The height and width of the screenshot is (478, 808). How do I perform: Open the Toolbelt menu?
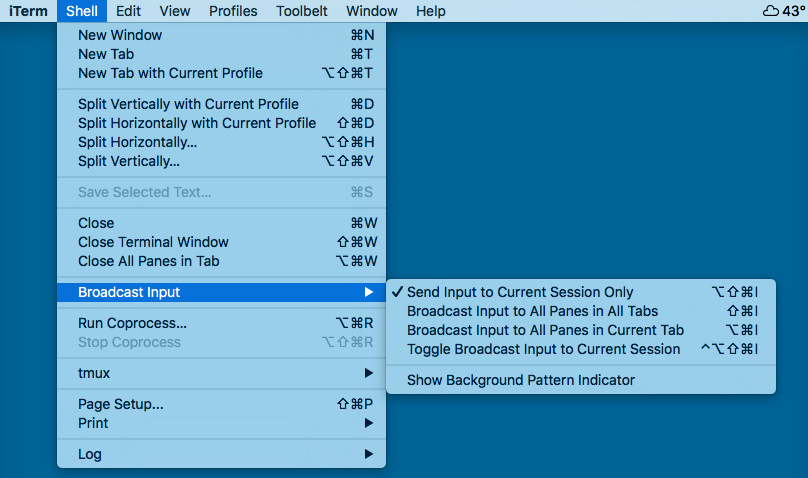pos(301,11)
